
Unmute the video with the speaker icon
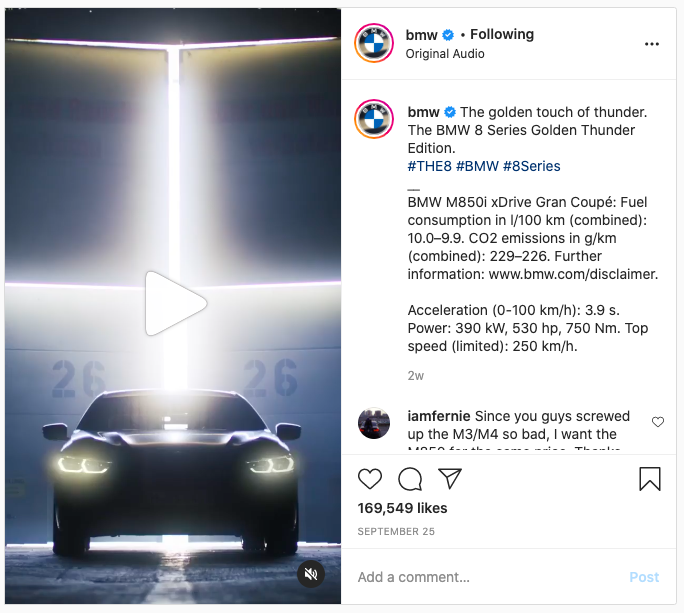(x=311, y=574)
